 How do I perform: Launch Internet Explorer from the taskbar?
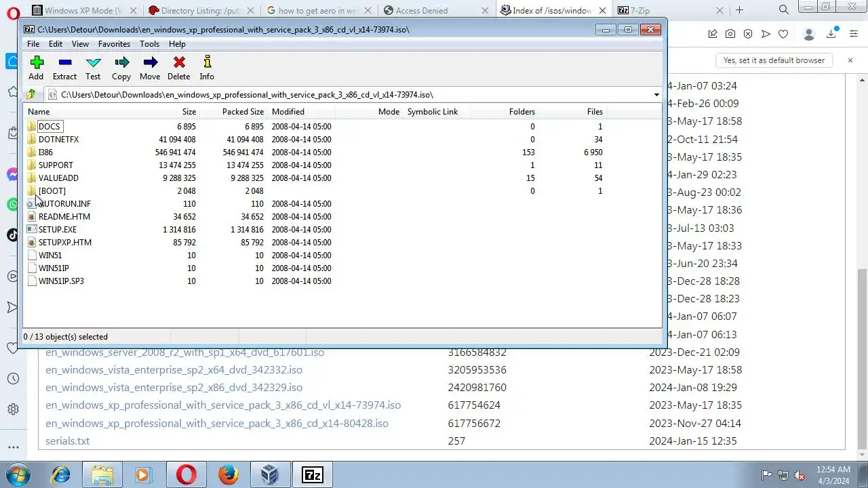point(60,474)
